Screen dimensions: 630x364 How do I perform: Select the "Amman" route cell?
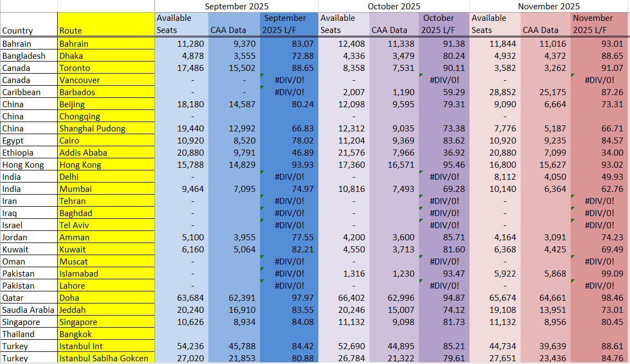click(x=106, y=237)
